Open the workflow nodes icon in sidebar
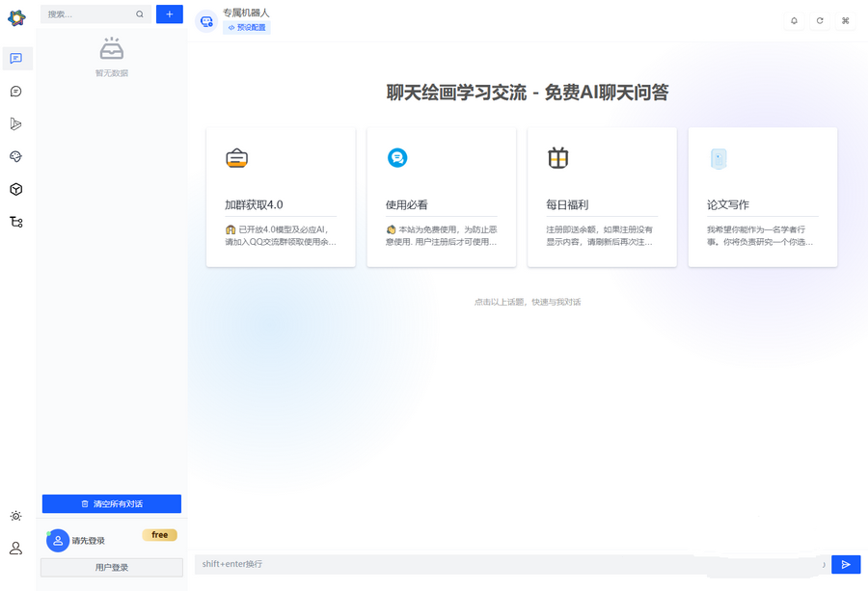 [15, 221]
